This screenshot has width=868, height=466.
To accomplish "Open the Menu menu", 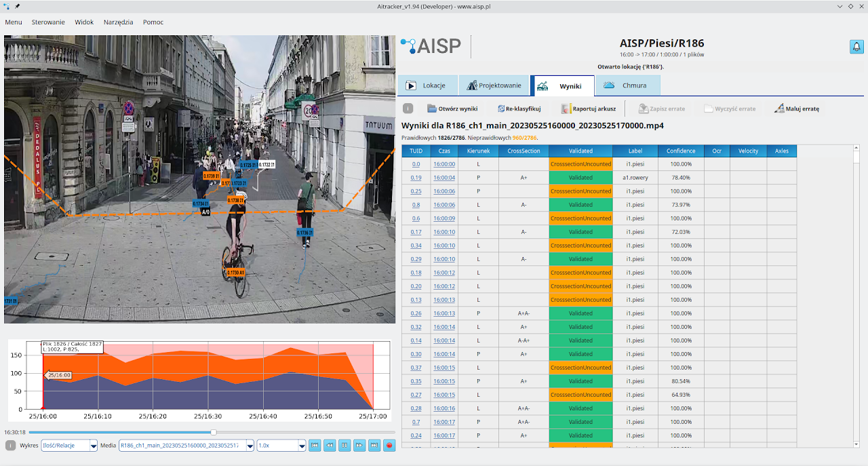I will (14, 22).
